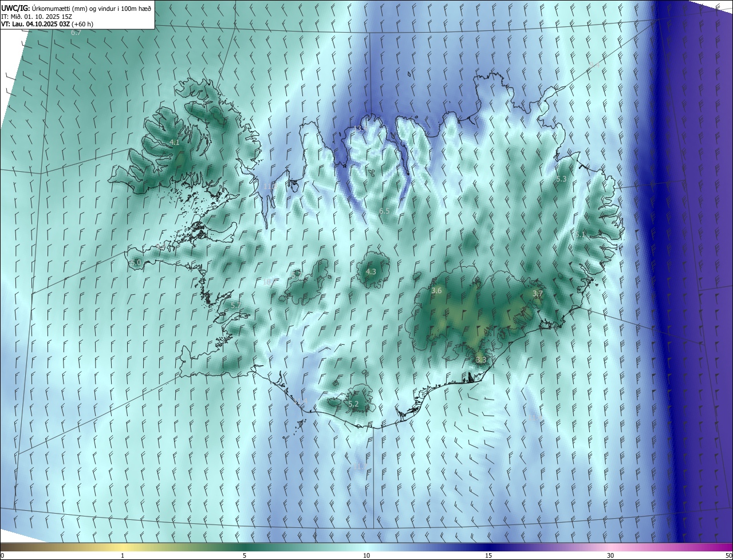Click the 5.2 value on the southern glacier
Screen dimensions: 733x560
(x=353, y=404)
